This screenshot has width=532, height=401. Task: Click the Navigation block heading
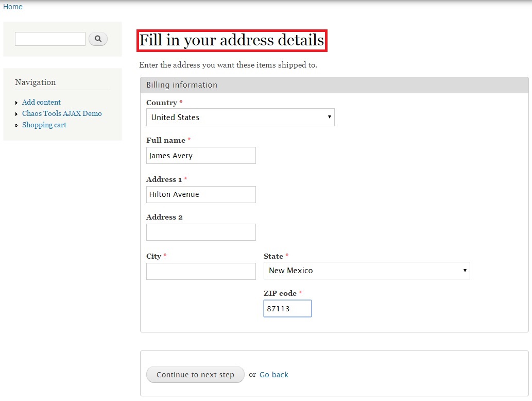tap(36, 82)
